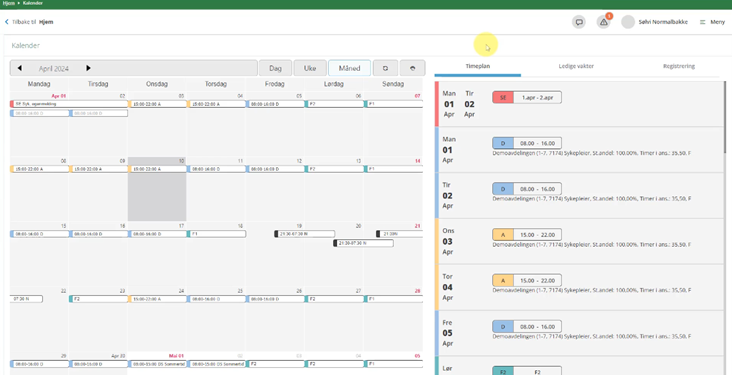Click the Timeplan list vertical scrollbar
732x375 pixels.
(x=725, y=117)
